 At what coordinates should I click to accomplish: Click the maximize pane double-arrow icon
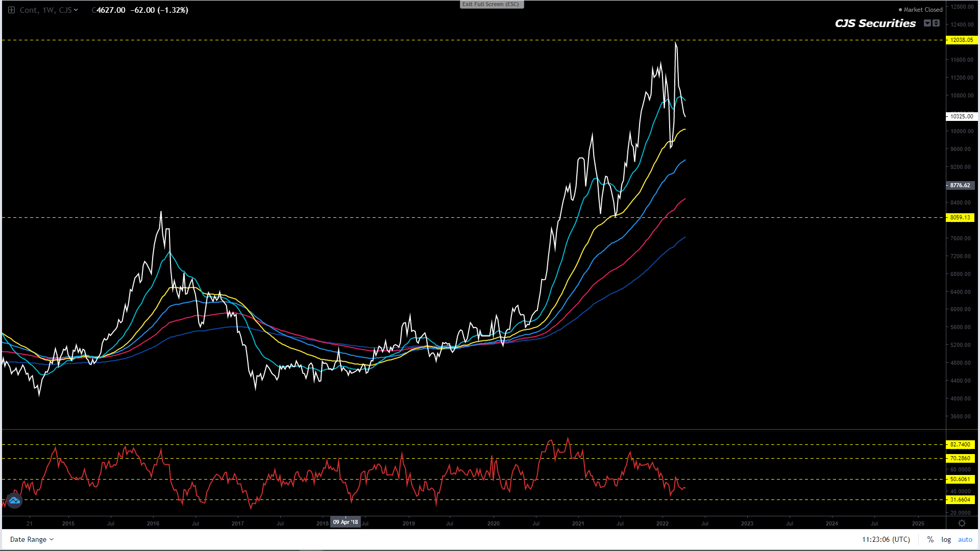[x=936, y=23]
